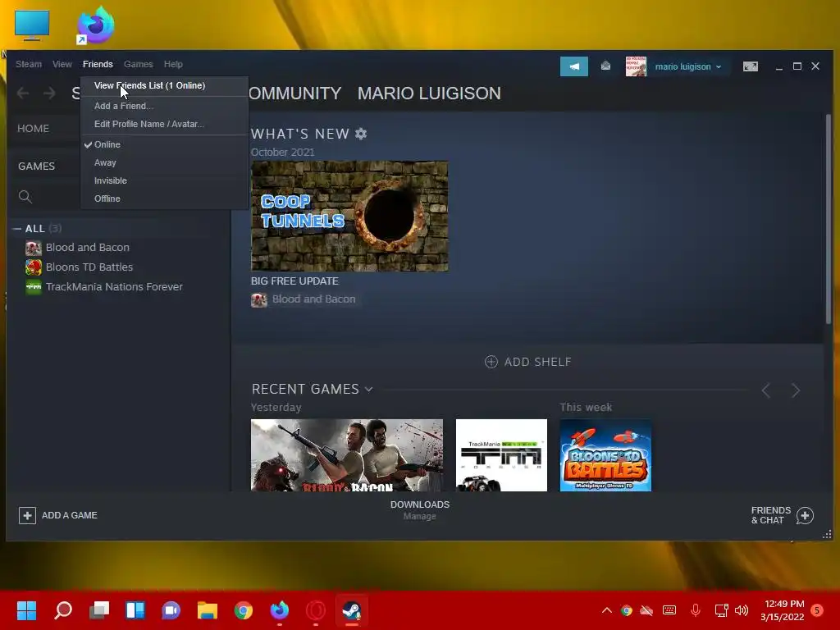Click BIG FREE UPDATE headline
Screen dimensions: 840x630
pyautogui.click(x=294, y=281)
